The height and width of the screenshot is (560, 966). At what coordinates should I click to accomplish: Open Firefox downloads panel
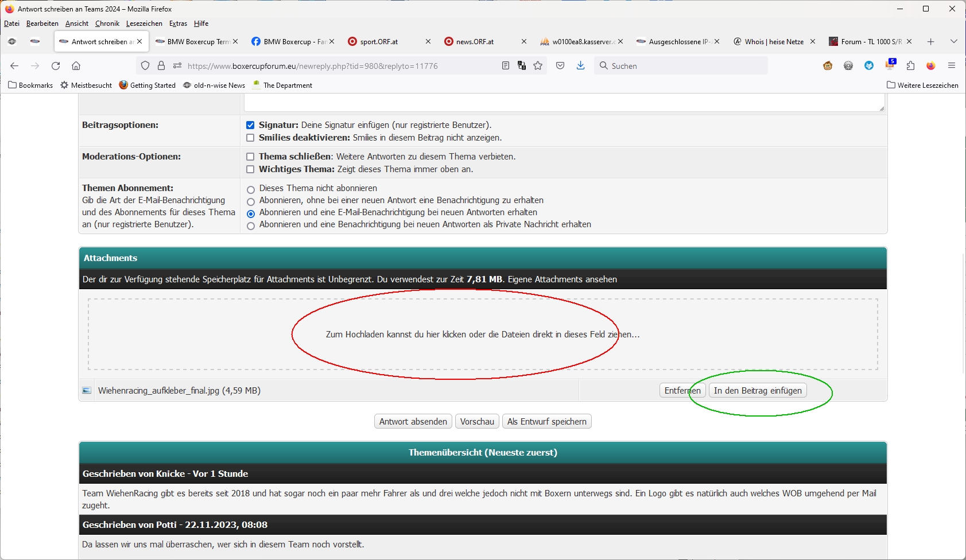point(581,66)
